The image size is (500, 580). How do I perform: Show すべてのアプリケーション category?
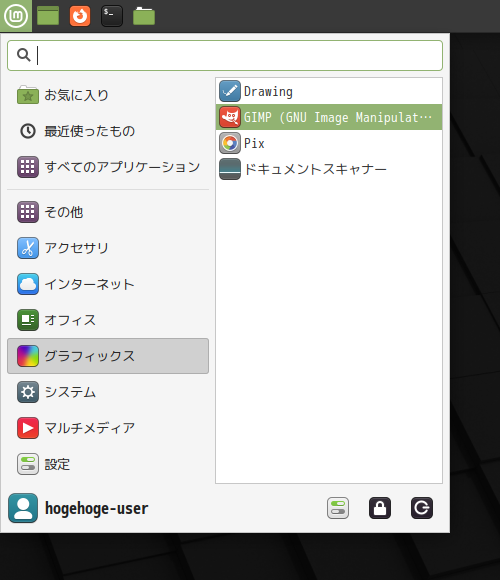click(x=108, y=167)
